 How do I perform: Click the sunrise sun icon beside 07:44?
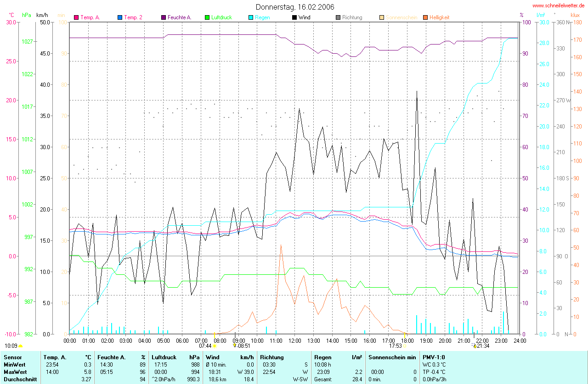click(x=214, y=346)
